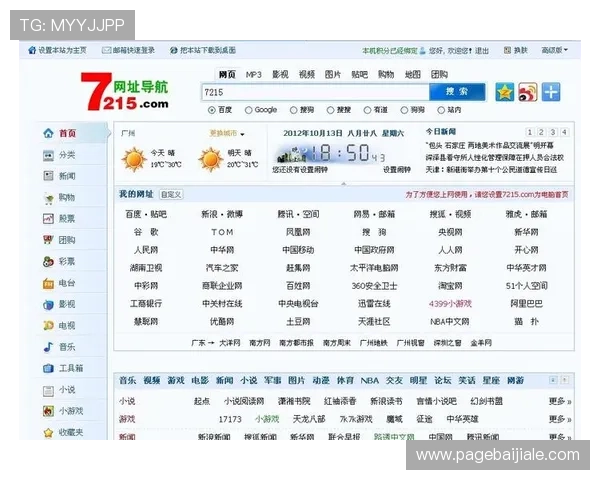
Task: Open the 首页 home icon in sidebar
Action: 48,133
